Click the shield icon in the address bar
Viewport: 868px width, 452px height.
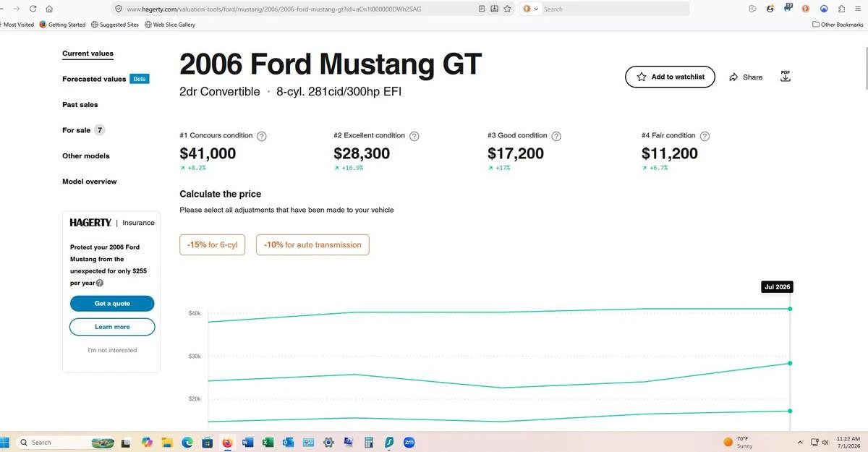[119, 9]
